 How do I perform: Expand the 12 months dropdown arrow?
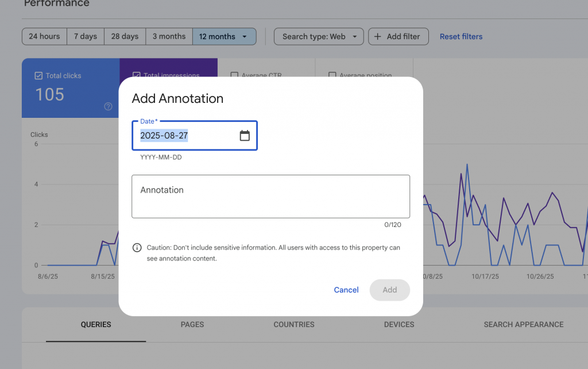click(x=245, y=36)
